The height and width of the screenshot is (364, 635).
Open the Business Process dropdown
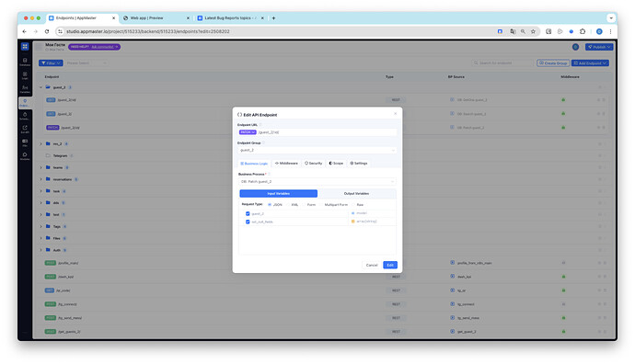point(317,182)
